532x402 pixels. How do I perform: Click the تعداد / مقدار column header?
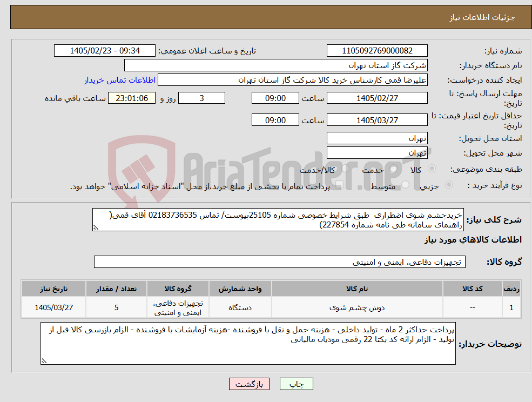pyautogui.click(x=116, y=289)
